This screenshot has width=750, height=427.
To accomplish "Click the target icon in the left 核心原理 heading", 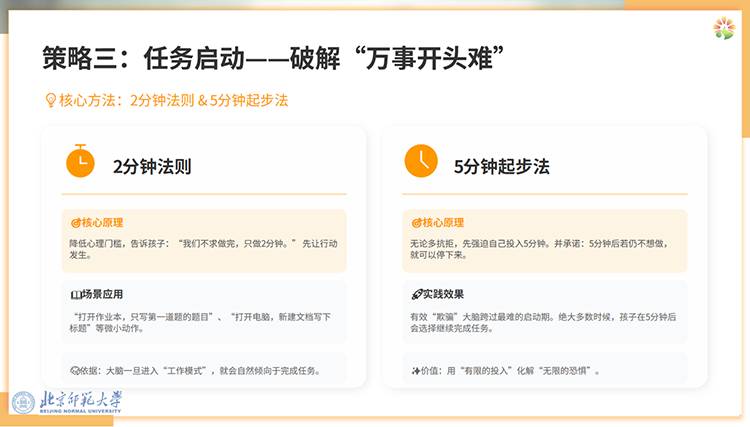I will coord(75,223).
